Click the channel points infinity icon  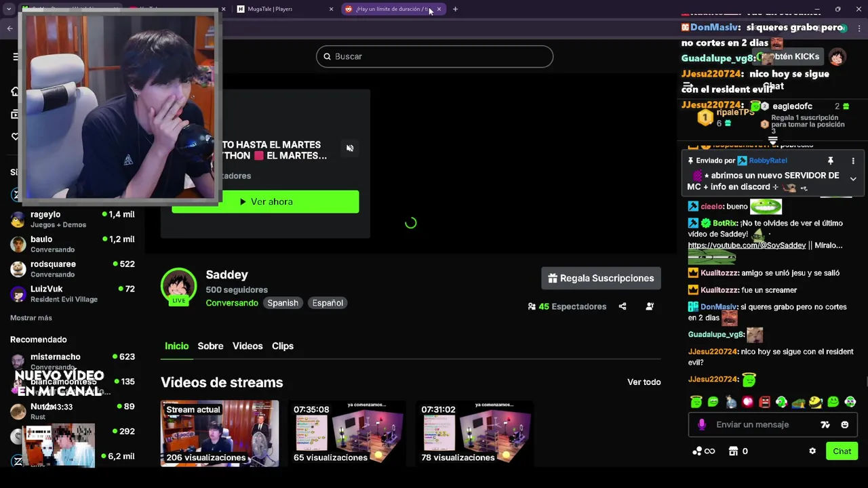click(703, 451)
